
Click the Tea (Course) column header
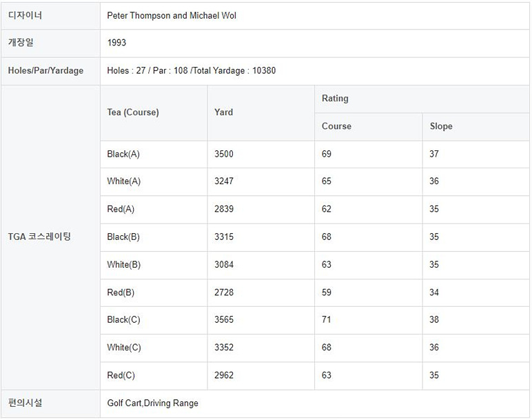[133, 112]
